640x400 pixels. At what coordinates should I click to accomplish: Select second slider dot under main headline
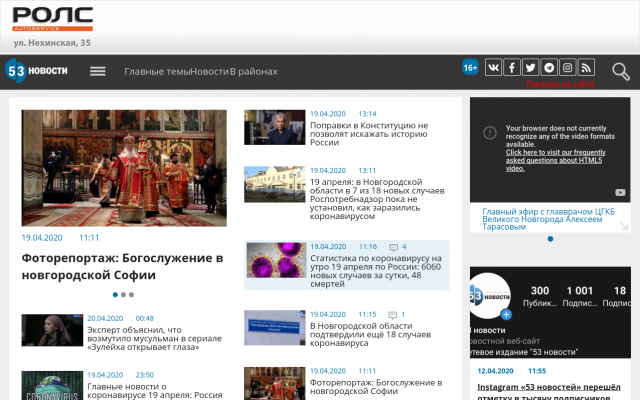[123, 295]
